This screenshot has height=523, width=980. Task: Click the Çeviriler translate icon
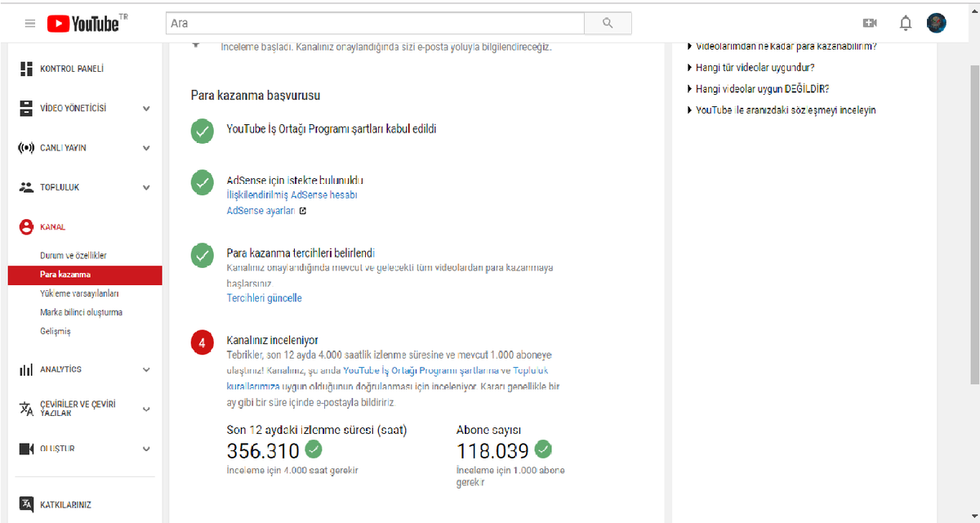pyautogui.click(x=25, y=409)
